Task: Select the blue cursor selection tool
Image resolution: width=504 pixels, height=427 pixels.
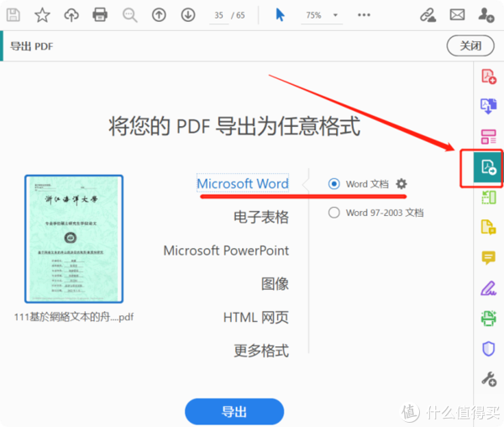Action: coord(280,15)
